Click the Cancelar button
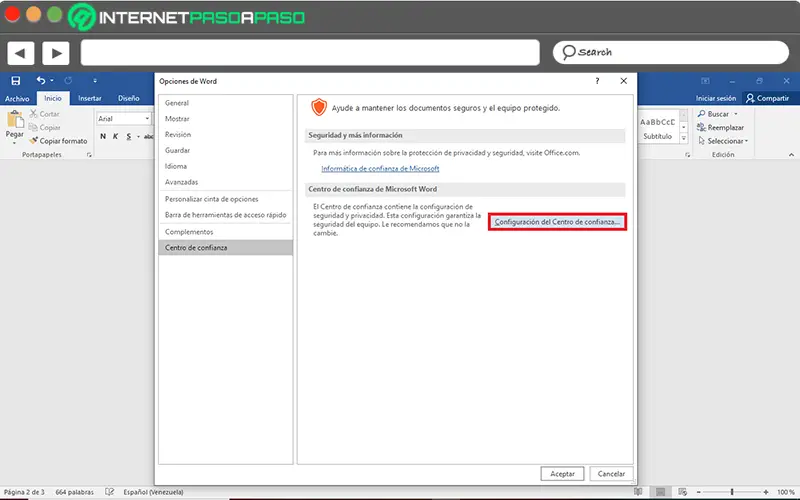Screen dimensions: 800x500 coord(611,473)
